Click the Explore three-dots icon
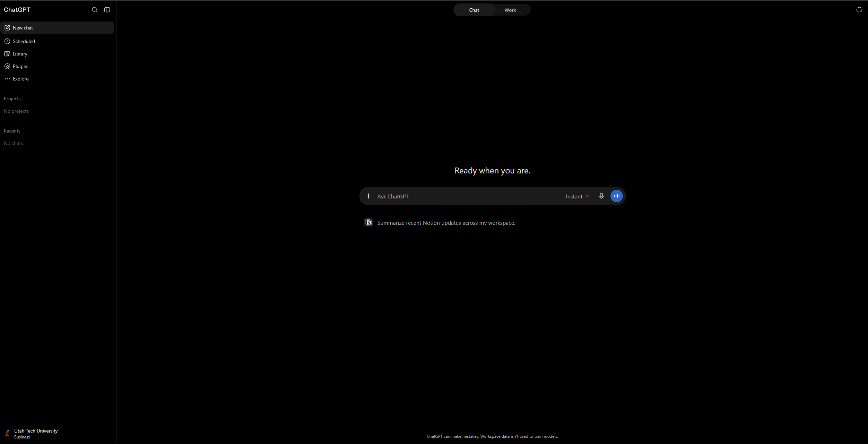This screenshot has height=444, width=868. pos(7,79)
